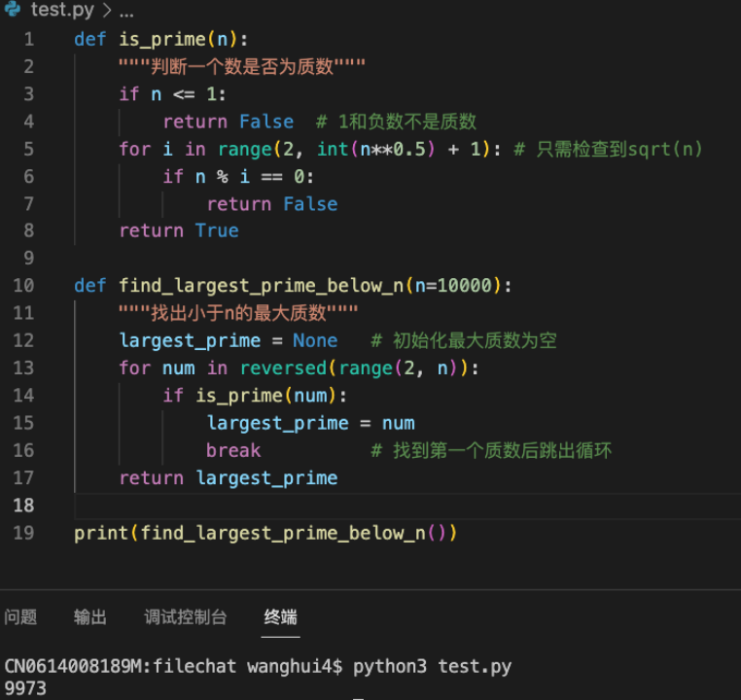The width and height of the screenshot is (741, 700).
Task: Click comment 找到第一个质数后跳出循环
Action: (491, 450)
